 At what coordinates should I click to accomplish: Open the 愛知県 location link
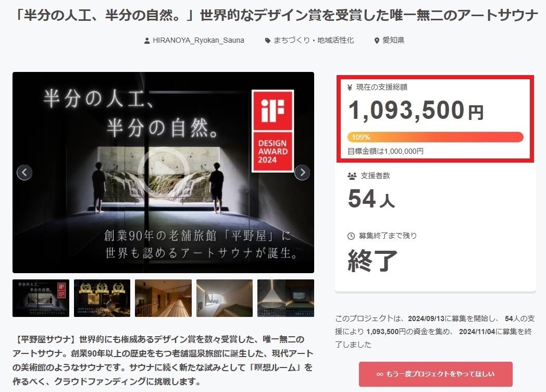[x=393, y=41]
